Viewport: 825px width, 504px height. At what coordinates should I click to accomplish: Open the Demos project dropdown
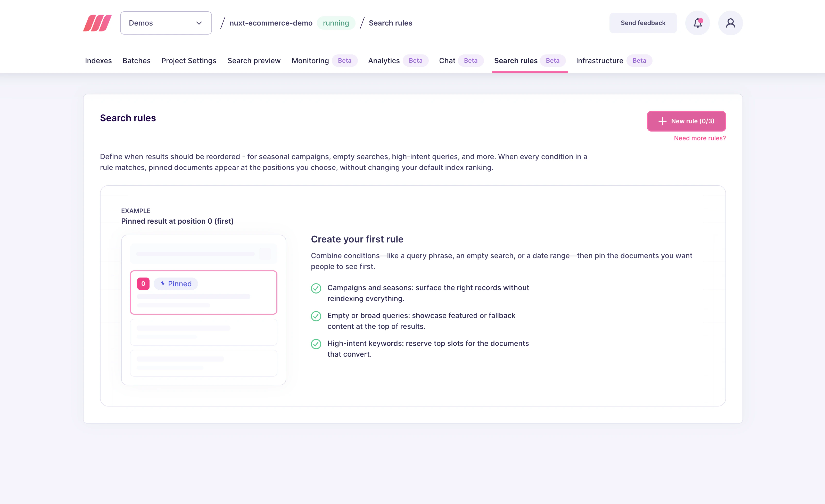click(166, 23)
